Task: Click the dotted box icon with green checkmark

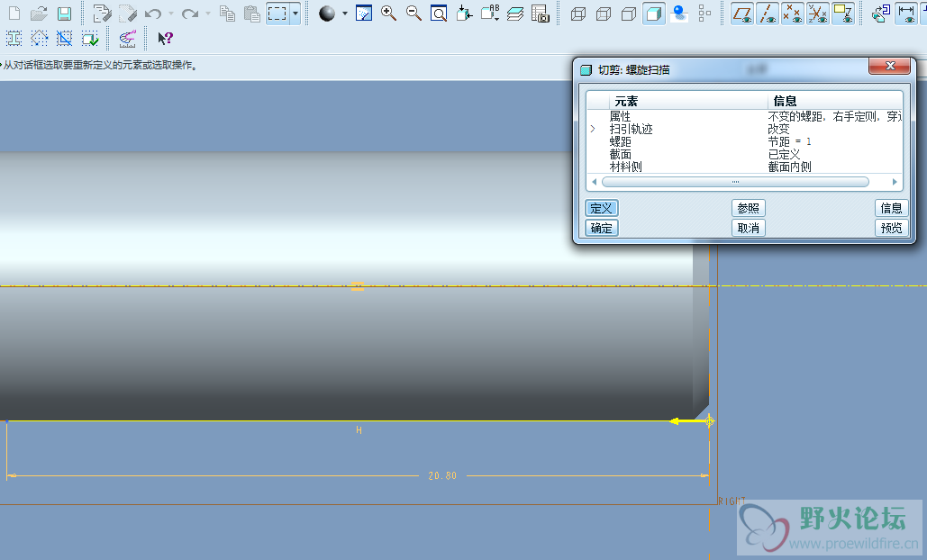Action: coord(89,39)
